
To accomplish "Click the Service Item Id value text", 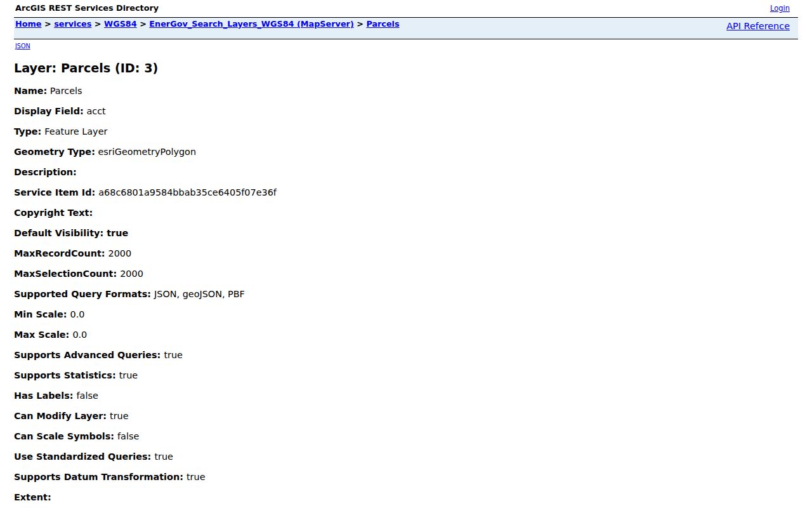I will (x=187, y=192).
